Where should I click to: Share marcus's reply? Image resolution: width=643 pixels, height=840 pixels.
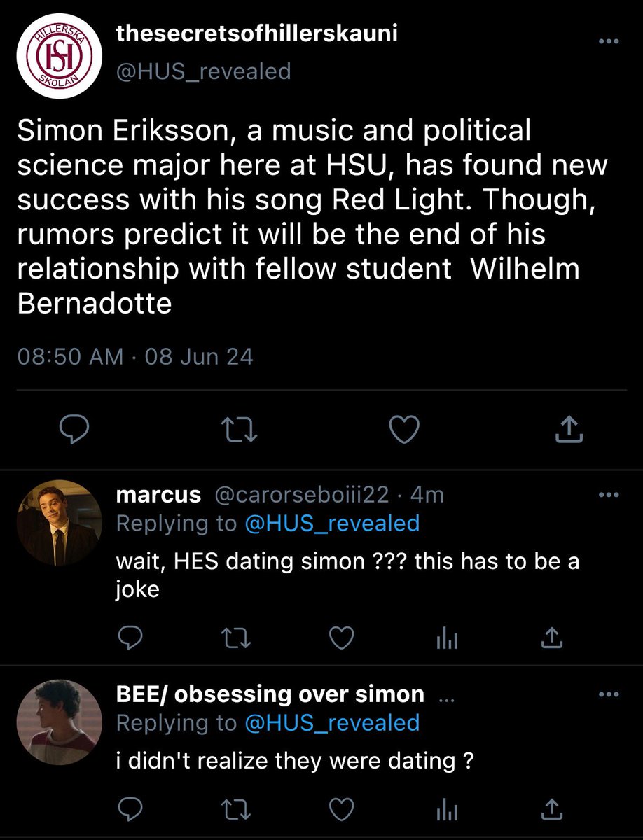pos(552,636)
